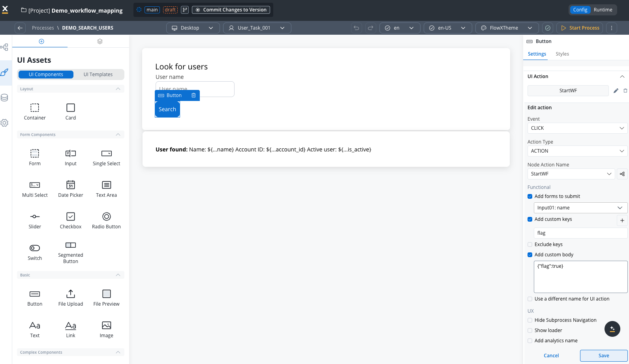This screenshot has height=364, width=629.
Task: Add a custom key with plus button
Action: 622,220
